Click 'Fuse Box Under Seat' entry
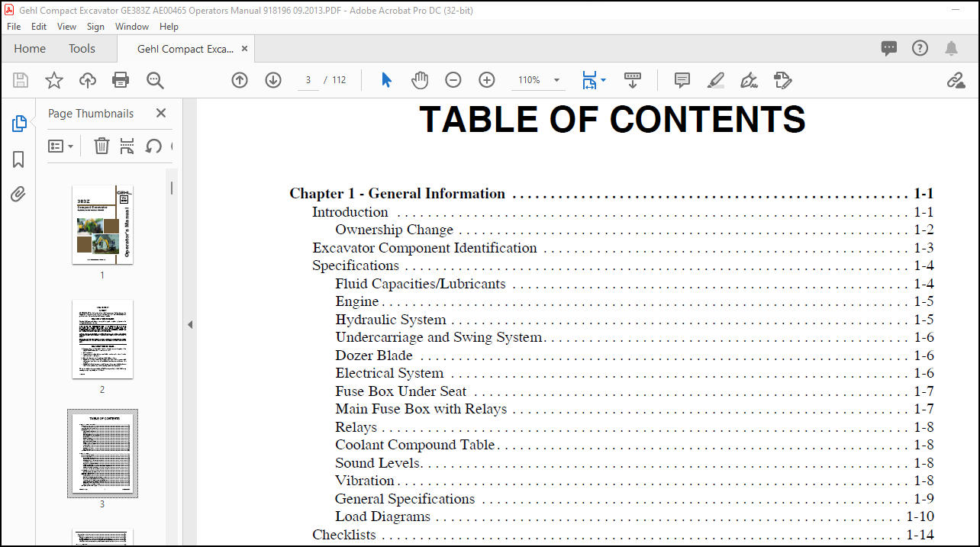Screen dimensions: 980x547 (401, 391)
